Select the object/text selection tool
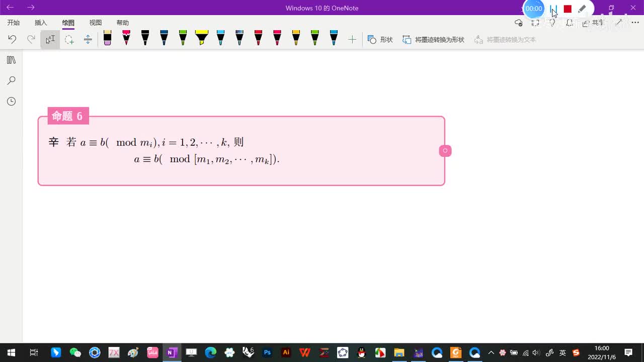This screenshot has height=362, width=644. pyautogui.click(x=50, y=39)
